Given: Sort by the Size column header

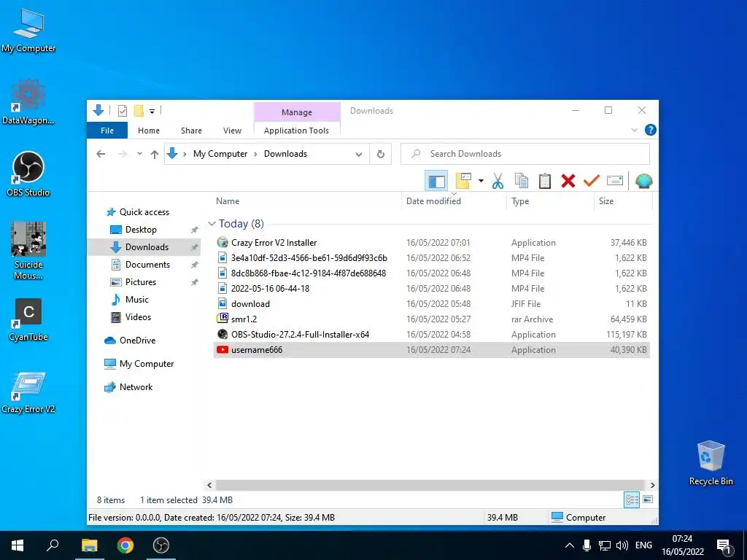Looking at the screenshot, I should click(606, 201).
